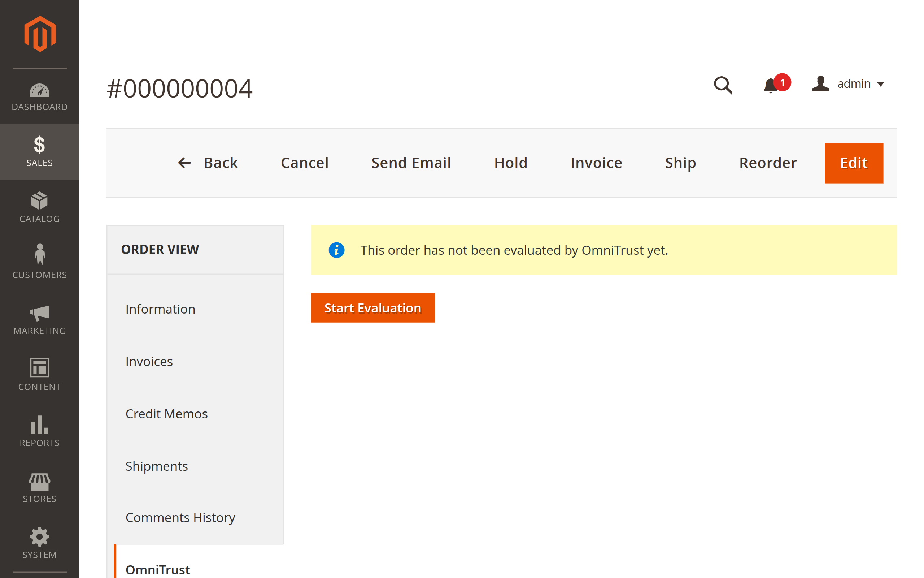
Task: Open the Comments History tab
Action: 196,517
